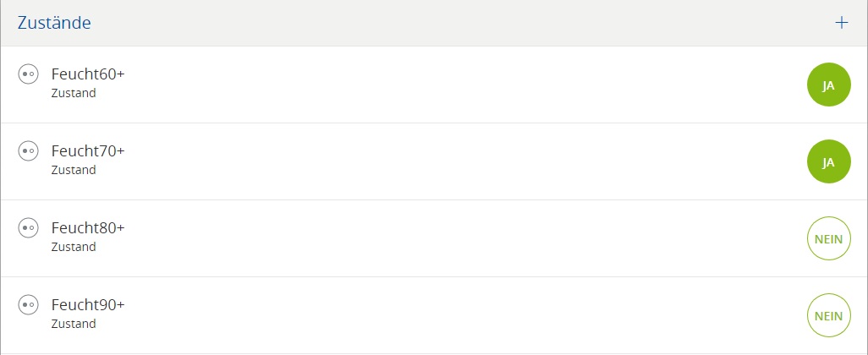Click the state icon beside Feucht90+
The image size is (868, 355).
coord(28,304)
